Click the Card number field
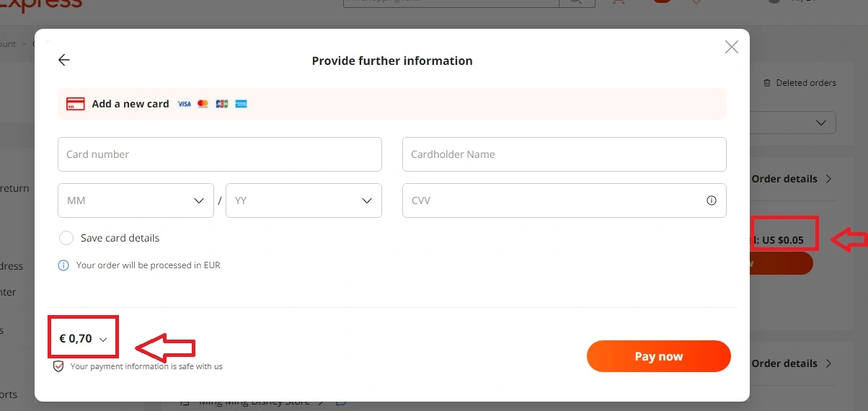The image size is (868, 411). [220, 154]
